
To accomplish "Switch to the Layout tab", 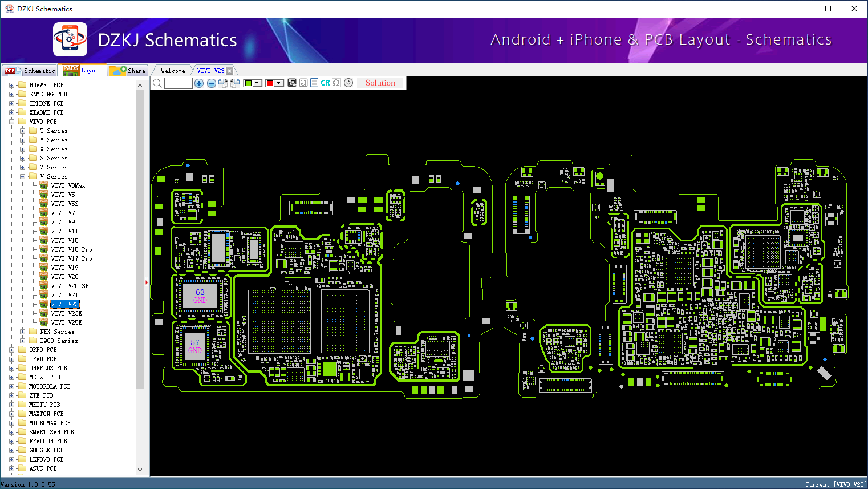I will pyautogui.click(x=83, y=70).
